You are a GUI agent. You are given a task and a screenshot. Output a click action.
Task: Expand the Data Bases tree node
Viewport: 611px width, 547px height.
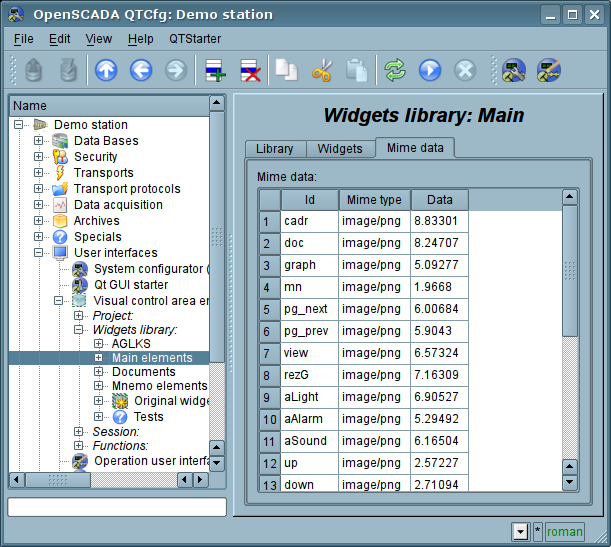click(39, 141)
